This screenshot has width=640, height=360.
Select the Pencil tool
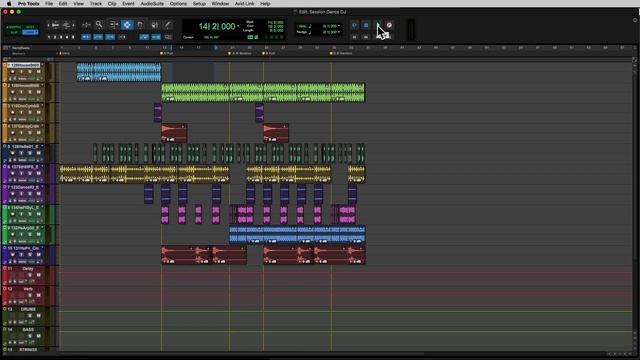coord(167,25)
